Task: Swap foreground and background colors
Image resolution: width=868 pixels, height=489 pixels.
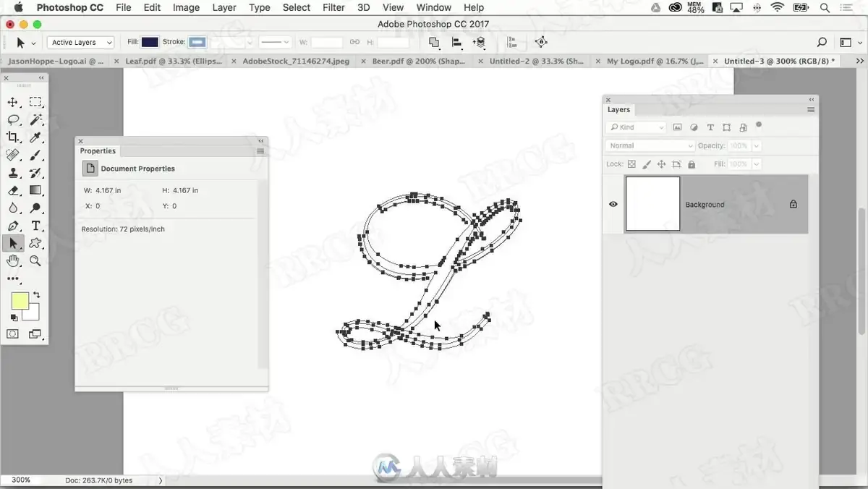Action: 37,295
